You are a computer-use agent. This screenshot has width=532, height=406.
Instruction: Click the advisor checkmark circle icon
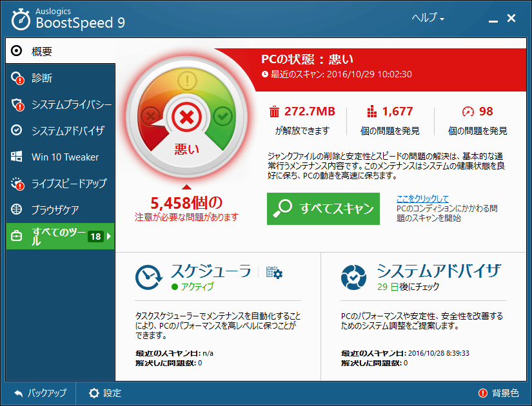pyautogui.click(x=16, y=130)
